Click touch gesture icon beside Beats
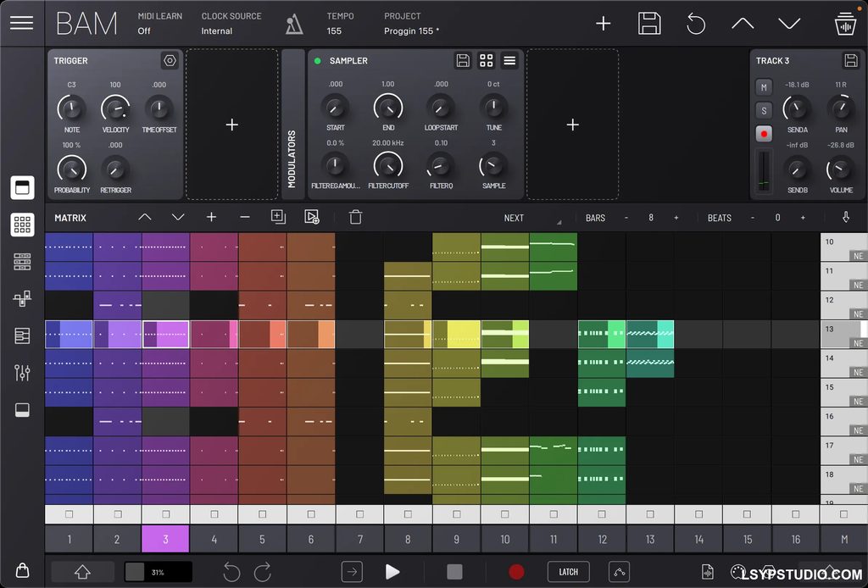The width and height of the screenshot is (868, 588). click(x=845, y=218)
